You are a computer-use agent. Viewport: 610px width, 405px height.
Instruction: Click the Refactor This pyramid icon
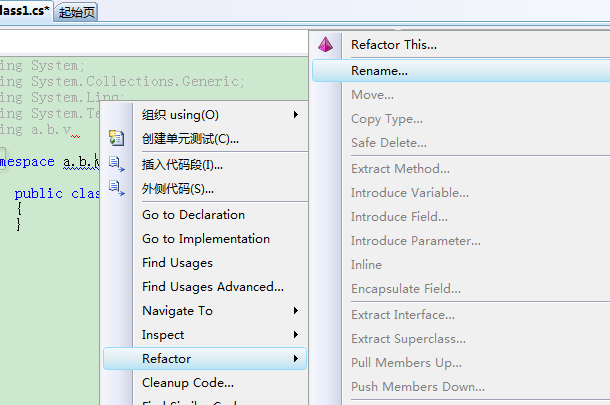point(325,45)
